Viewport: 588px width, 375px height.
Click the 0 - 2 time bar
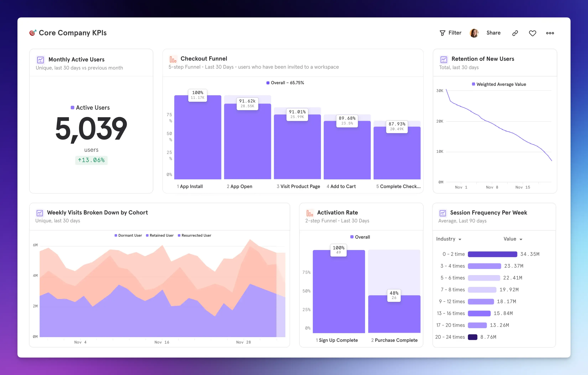click(x=492, y=254)
